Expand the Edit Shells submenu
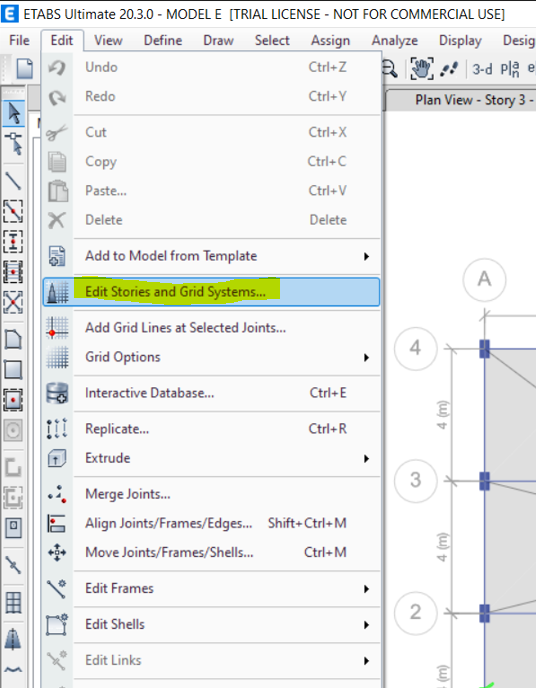This screenshot has width=536, height=688. click(x=211, y=624)
